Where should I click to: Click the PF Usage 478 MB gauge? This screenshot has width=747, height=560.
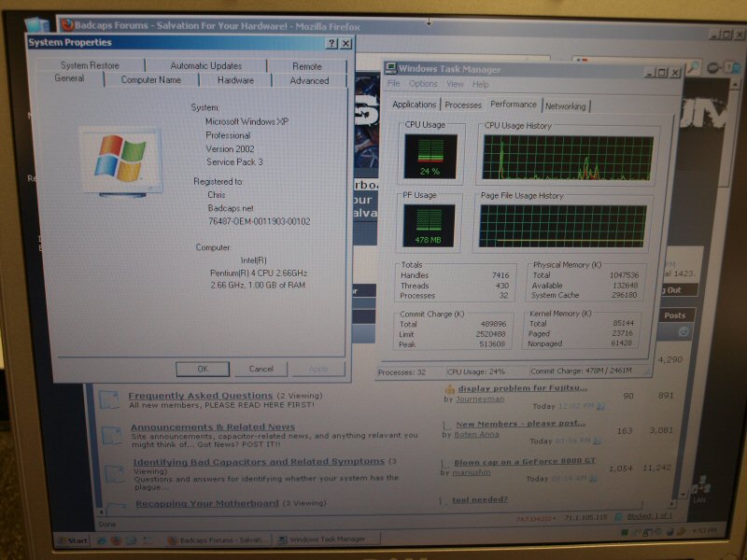(429, 226)
